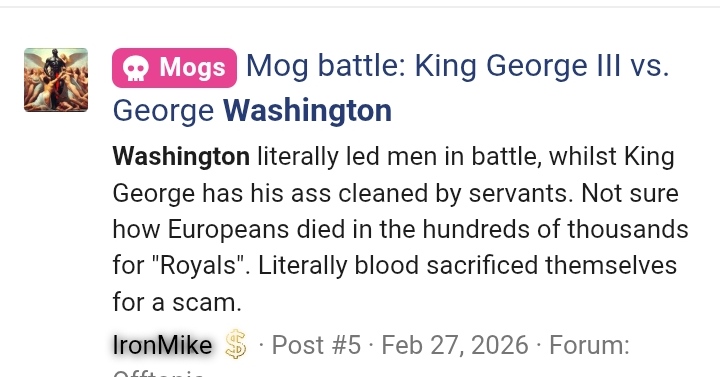The image size is (720, 377).
Task: Click the Feb 27, 2026 post date
Action: 455,345
